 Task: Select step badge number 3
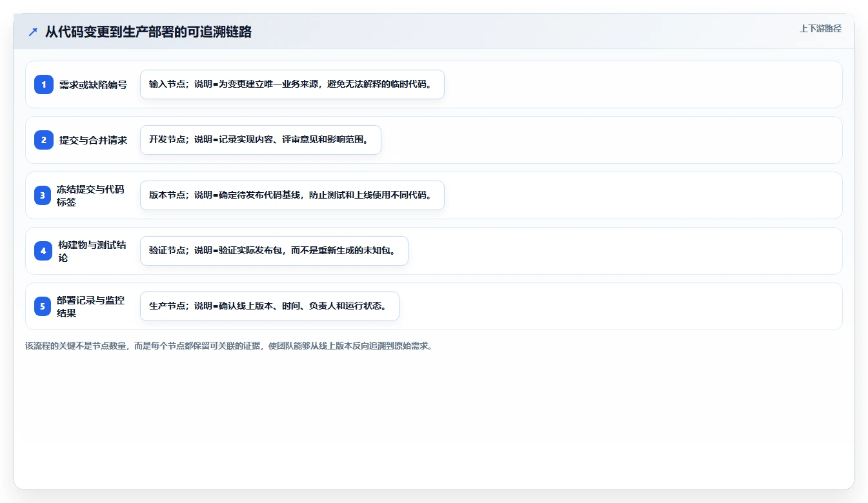coord(43,195)
